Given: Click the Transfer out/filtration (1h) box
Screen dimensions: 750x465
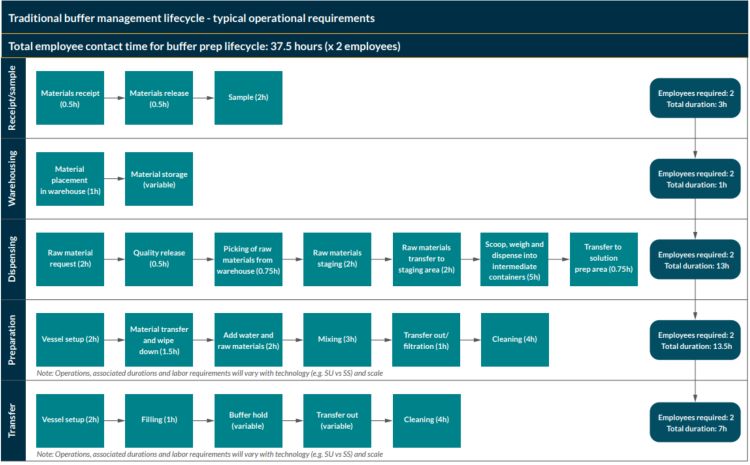Looking at the screenshot, I should pyautogui.click(x=426, y=340).
